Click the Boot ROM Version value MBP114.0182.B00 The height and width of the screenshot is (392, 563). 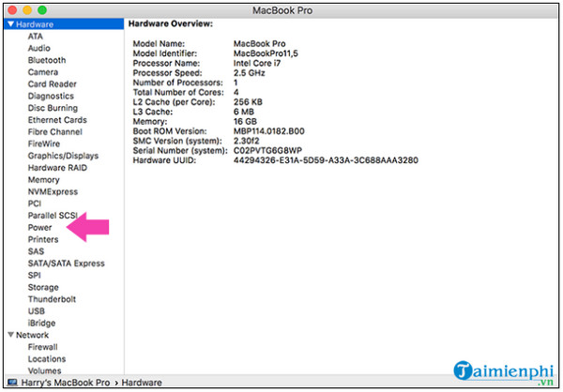tap(269, 131)
